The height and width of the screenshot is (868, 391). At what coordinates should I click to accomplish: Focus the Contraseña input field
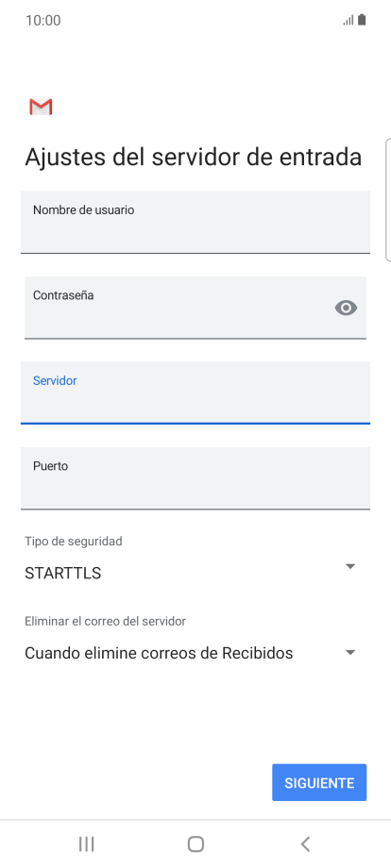point(195,308)
